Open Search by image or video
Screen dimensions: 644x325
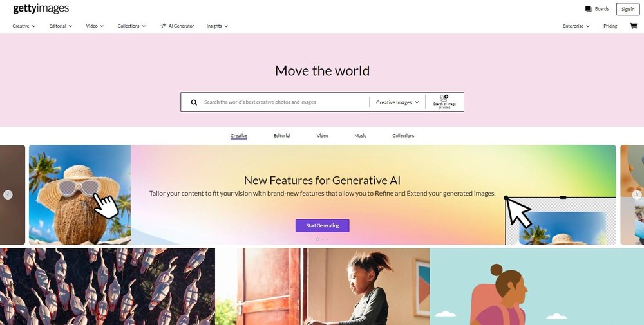click(x=444, y=102)
